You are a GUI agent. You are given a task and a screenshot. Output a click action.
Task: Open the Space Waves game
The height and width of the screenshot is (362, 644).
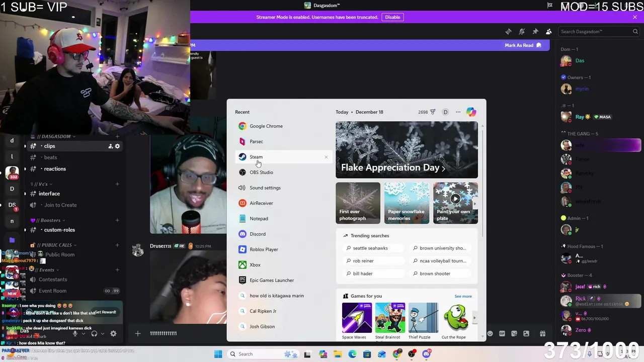(x=357, y=321)
